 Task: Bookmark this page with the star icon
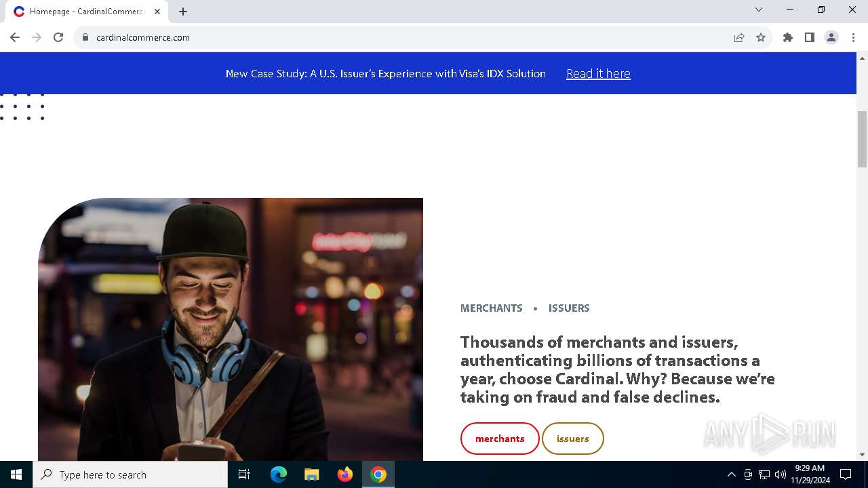click(761, 37)
